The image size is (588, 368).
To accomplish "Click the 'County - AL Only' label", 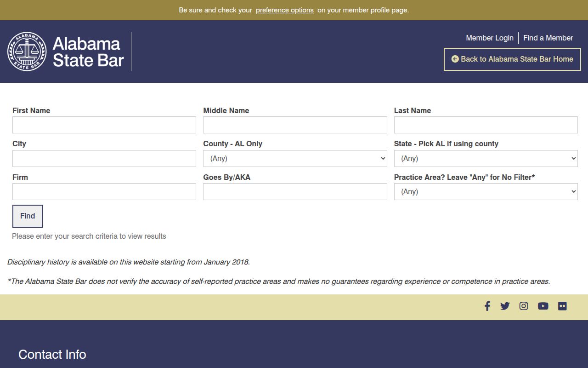I will tap(233, 144).
